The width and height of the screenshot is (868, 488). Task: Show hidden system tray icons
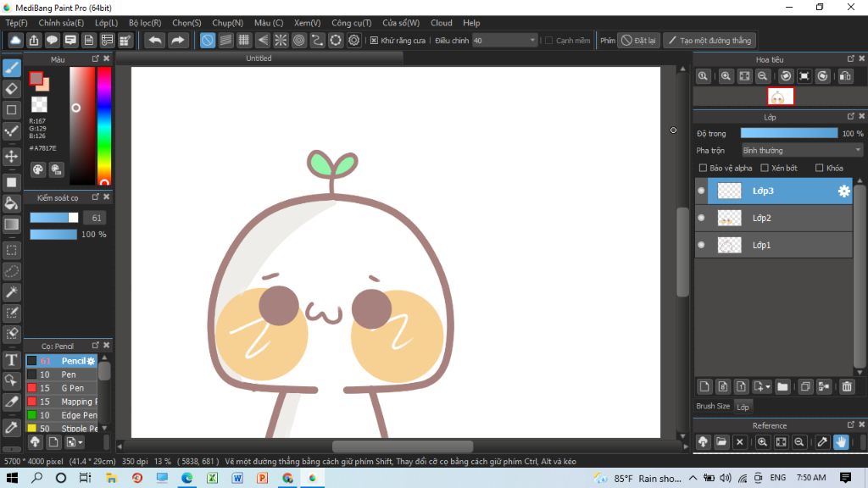[693, 478]
